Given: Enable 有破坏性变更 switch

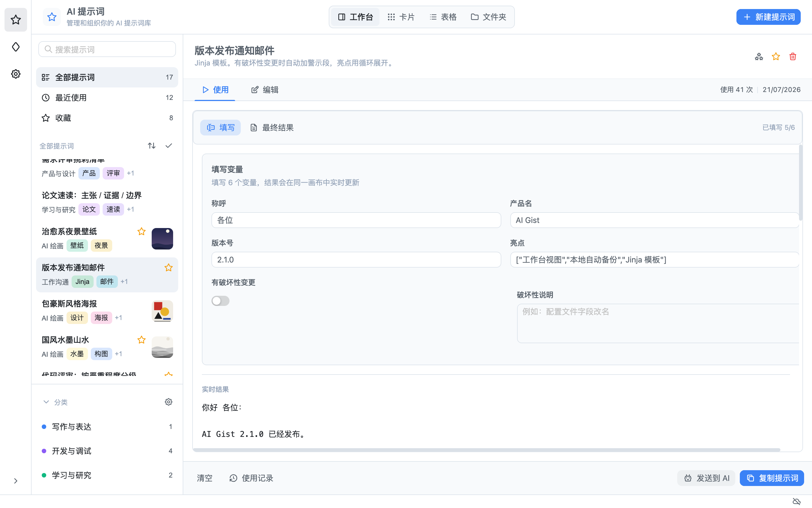Looking at the screenshot, I should [220, 301].
